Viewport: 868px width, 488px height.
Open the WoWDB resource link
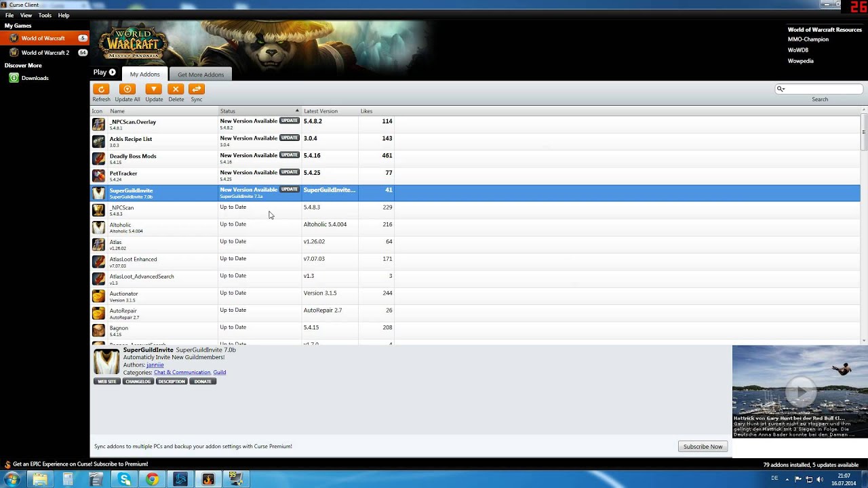798,50
